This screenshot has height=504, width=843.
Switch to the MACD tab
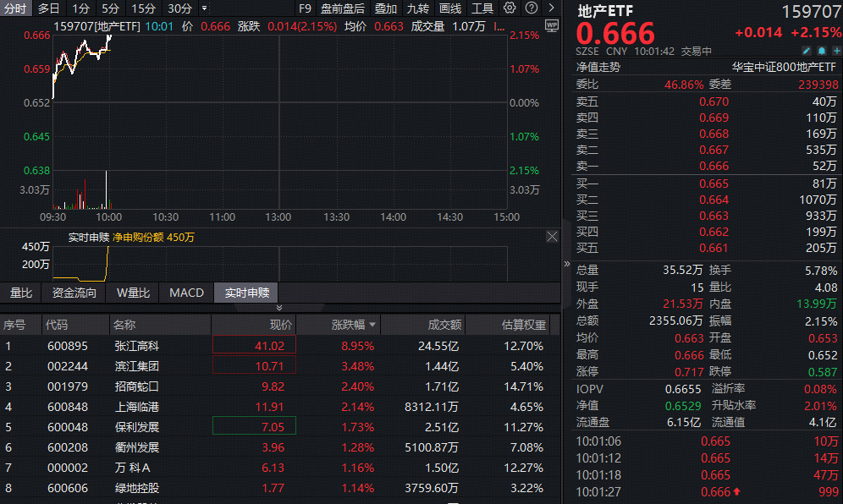[x=185, y=293]
